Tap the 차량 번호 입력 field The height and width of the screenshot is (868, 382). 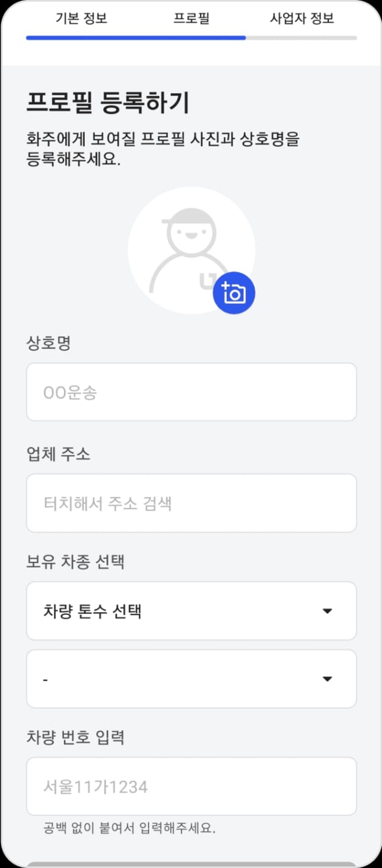click(191, 786)
